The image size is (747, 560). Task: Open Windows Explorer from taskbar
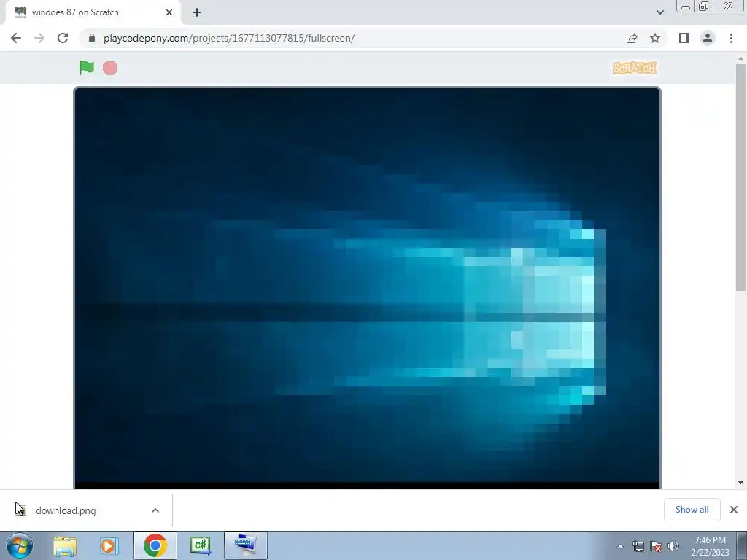tap(65, 545)
